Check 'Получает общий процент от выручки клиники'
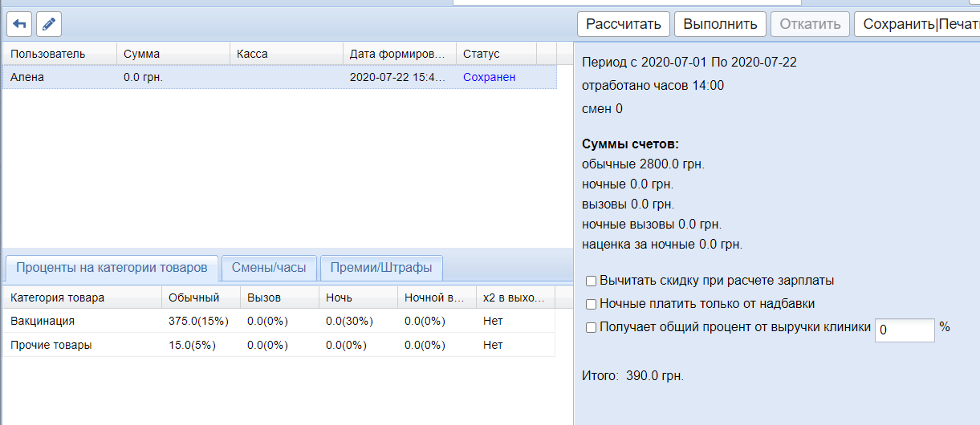The width and height of the screenshot is (980, 425). [592, 327]
